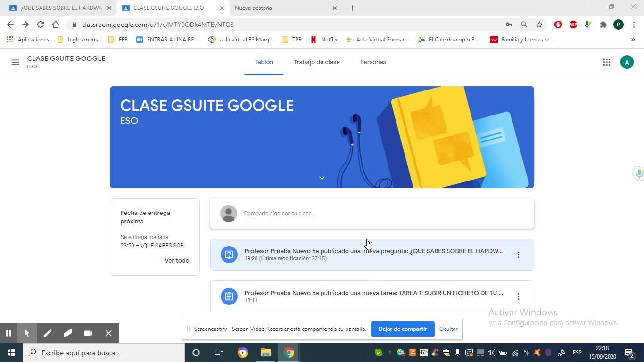644x362 pixels.
Task: Pause the Screencastify recording
Action: tap(8, 333)
